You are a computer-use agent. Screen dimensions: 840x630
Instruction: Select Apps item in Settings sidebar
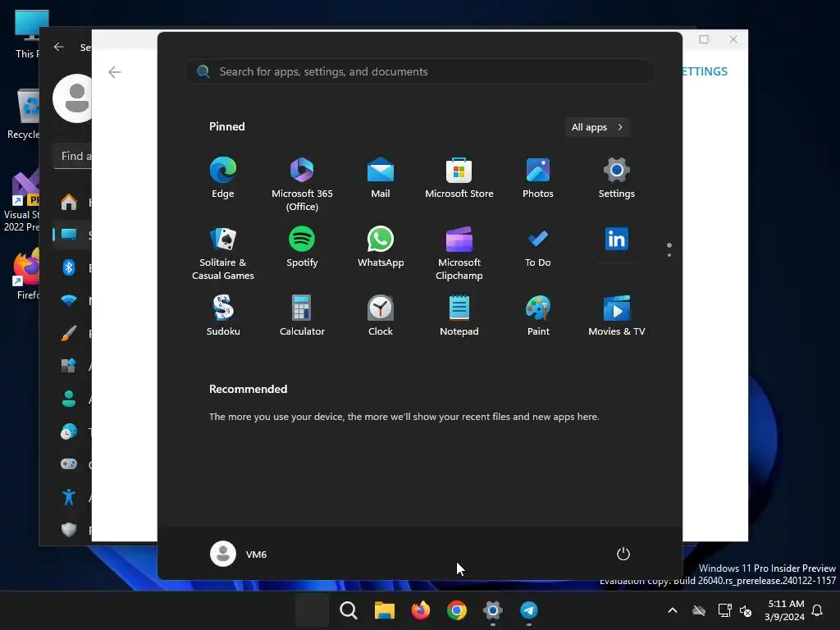[72, 366]
